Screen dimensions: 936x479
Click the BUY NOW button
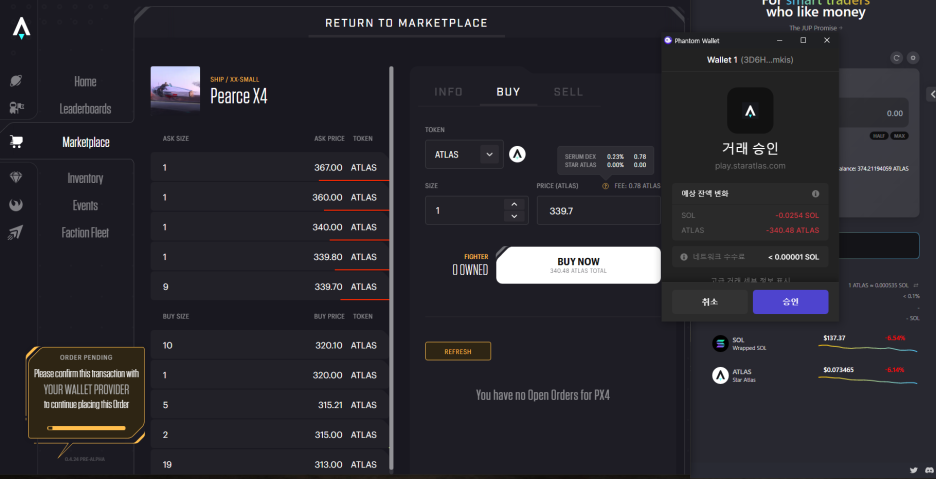tap(578, 265)
